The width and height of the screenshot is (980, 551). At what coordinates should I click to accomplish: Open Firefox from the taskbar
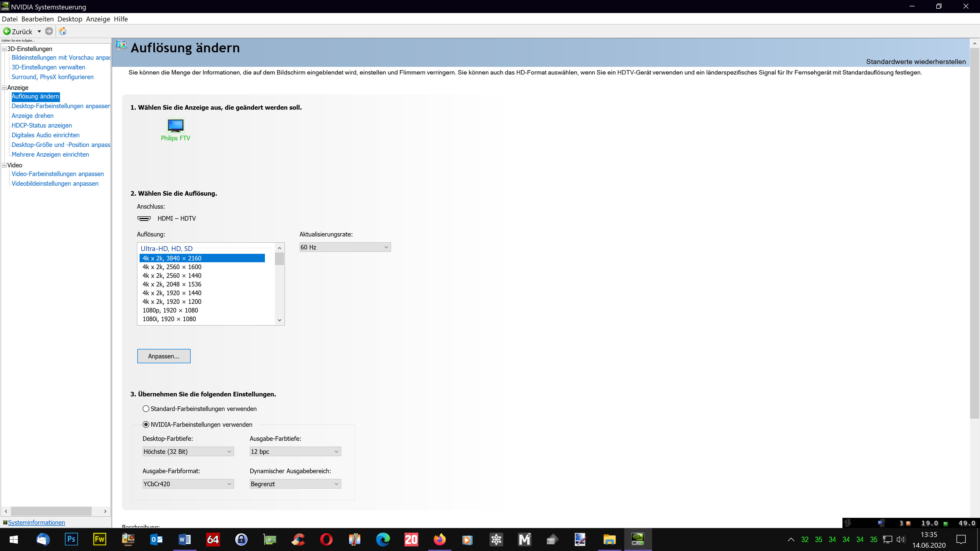(x=439, y=539)
